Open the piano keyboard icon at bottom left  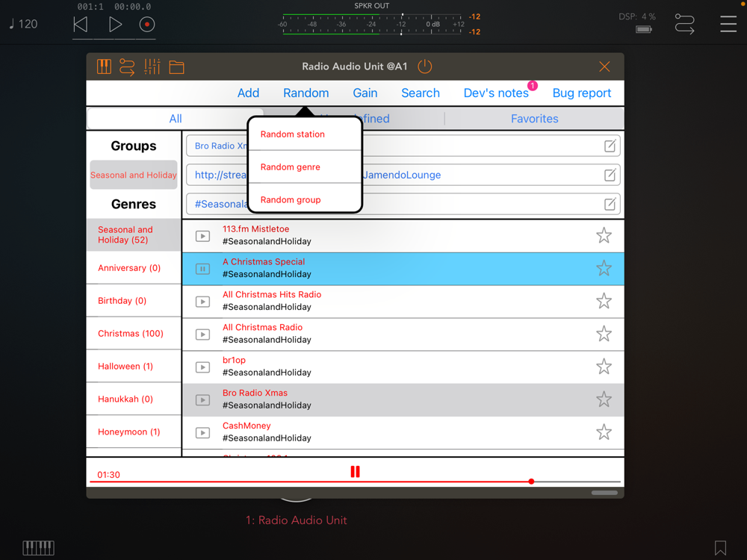click(38, 548)
